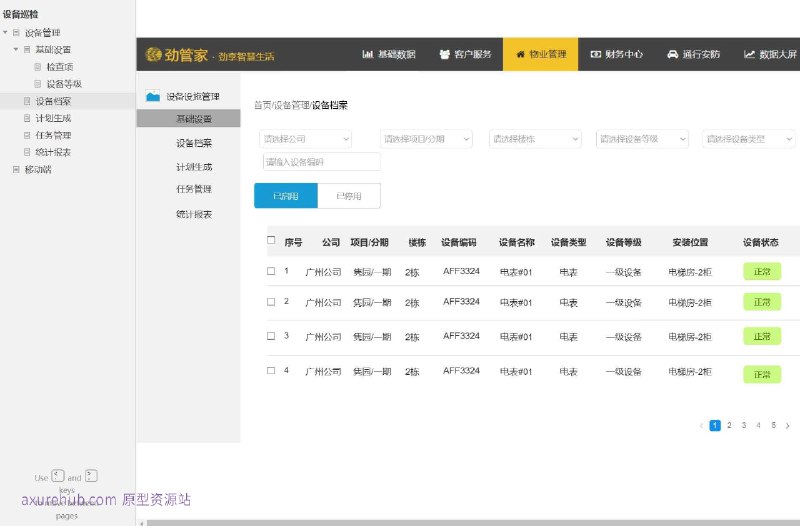Click the 首页 breadcrumb link
This screenshot has height=526, width=800.
(x=262, y=105)
